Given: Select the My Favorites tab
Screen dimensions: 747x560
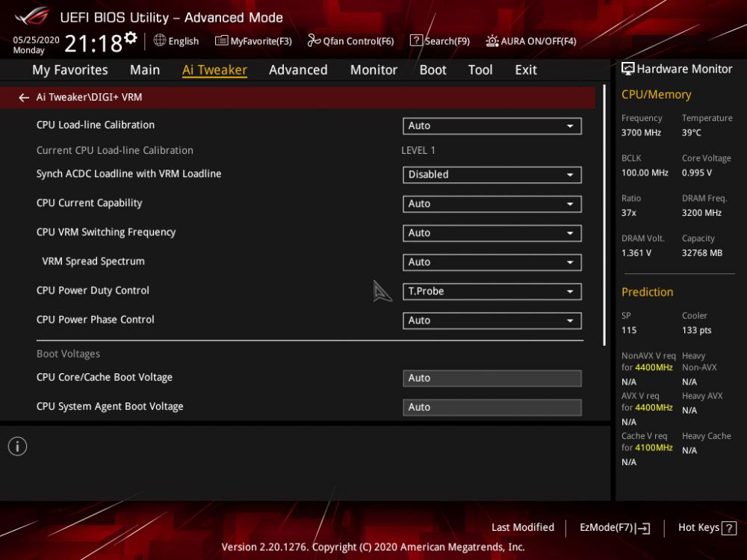Looking at the screenshot, I should tap(70, 70).
